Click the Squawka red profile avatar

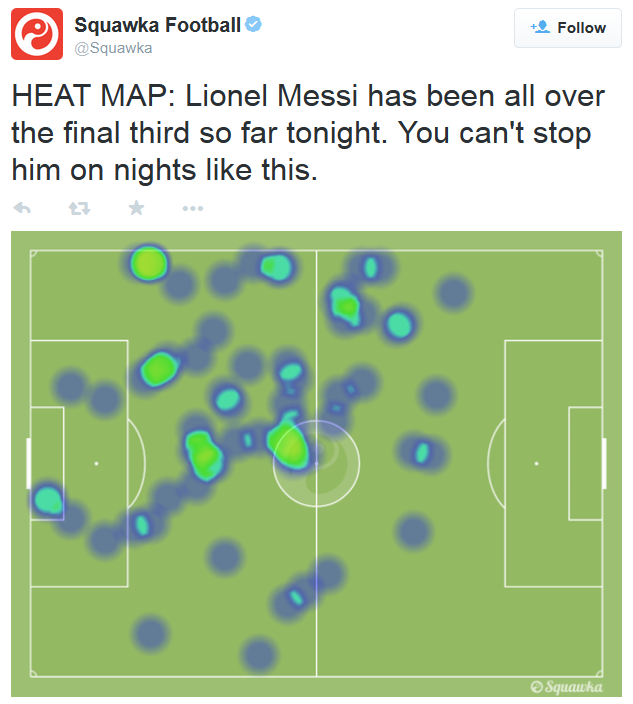click(37, 33)
